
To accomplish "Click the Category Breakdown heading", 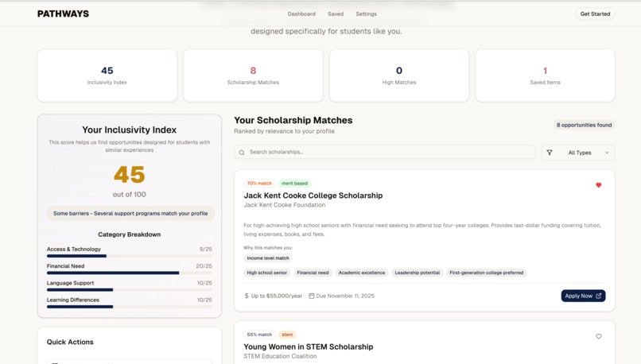I will (x=129, y=234).
